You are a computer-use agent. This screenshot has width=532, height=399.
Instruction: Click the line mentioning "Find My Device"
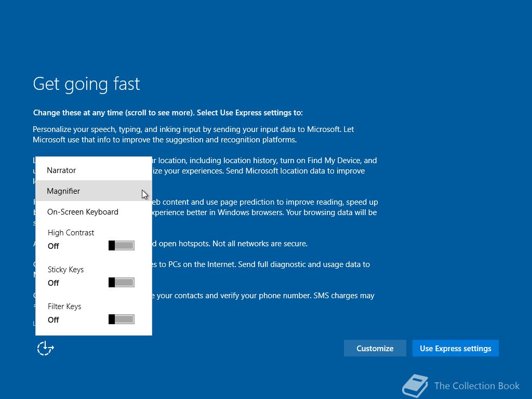pyautogui.click(x=264, y=161)
